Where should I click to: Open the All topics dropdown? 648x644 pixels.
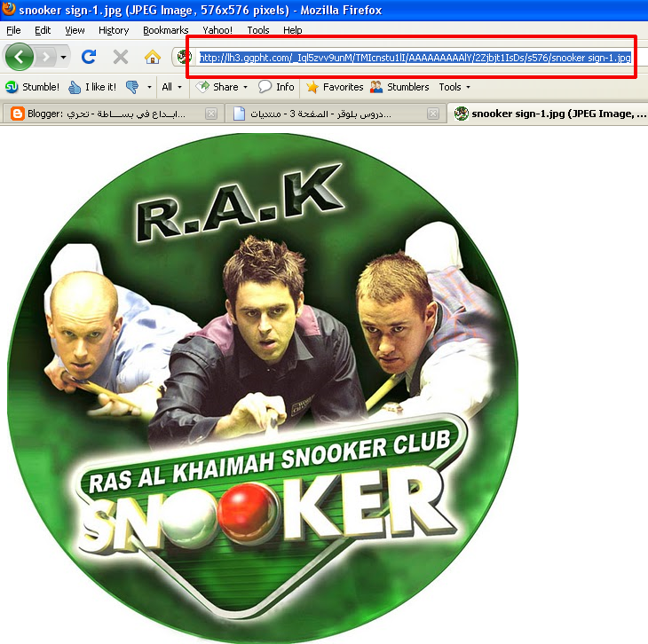click(171, 87)
